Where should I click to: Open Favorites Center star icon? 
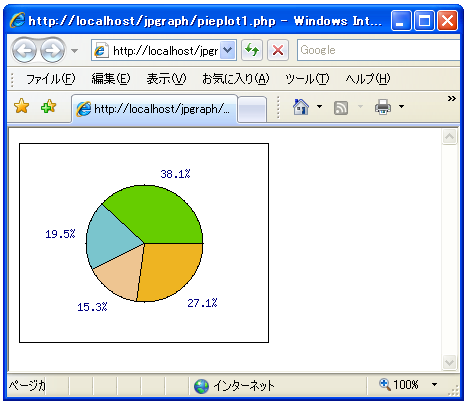(22, 106)
